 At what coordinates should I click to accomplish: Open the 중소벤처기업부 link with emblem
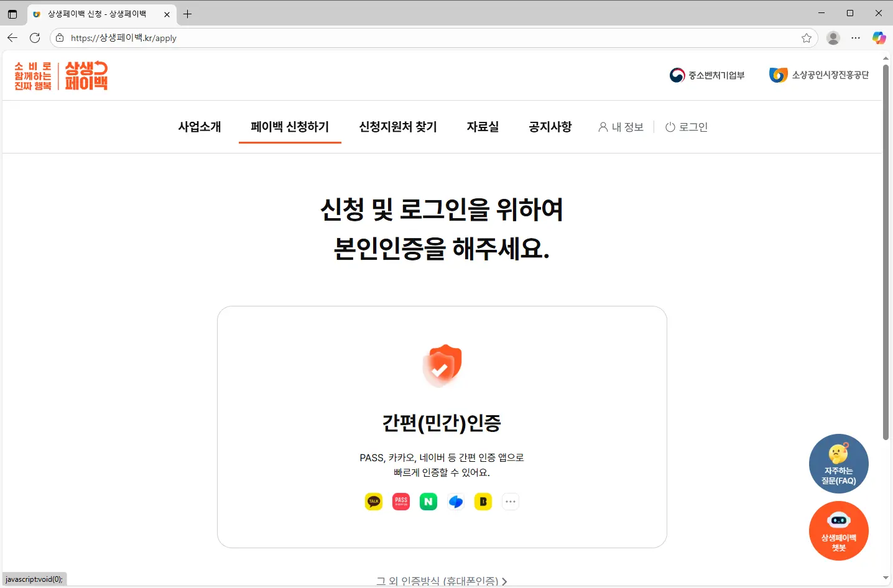pos(707,75)
